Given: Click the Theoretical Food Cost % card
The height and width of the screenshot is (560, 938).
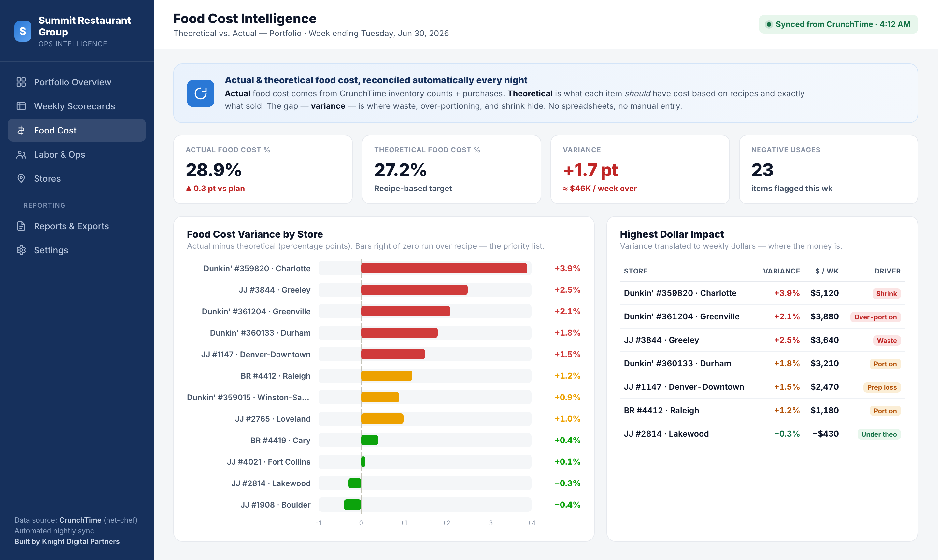Looking at the screenshot, I should click(x=451, y=169).
